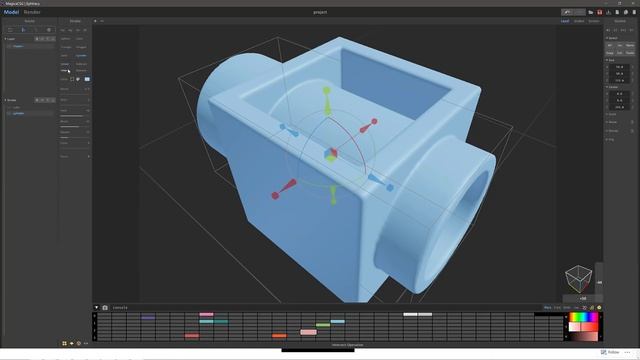
Task: Click the first Size value field
Action: point(620,67)
